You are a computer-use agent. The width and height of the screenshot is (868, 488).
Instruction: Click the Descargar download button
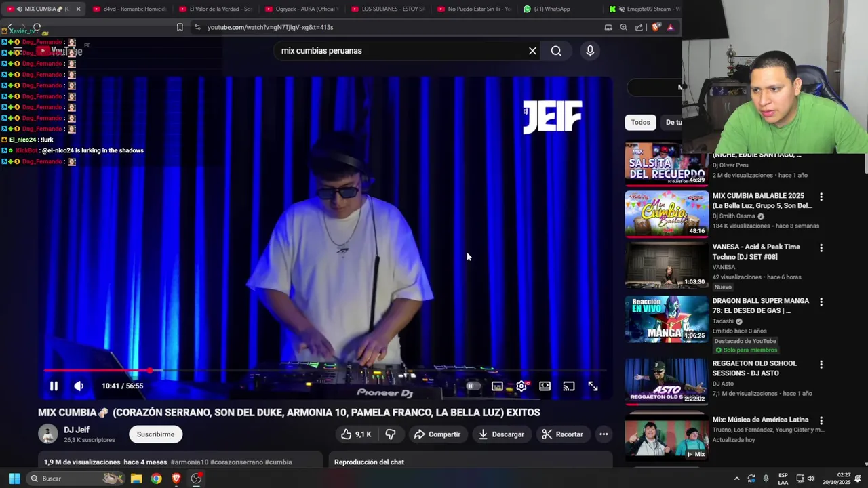click(x=502, y=434)
